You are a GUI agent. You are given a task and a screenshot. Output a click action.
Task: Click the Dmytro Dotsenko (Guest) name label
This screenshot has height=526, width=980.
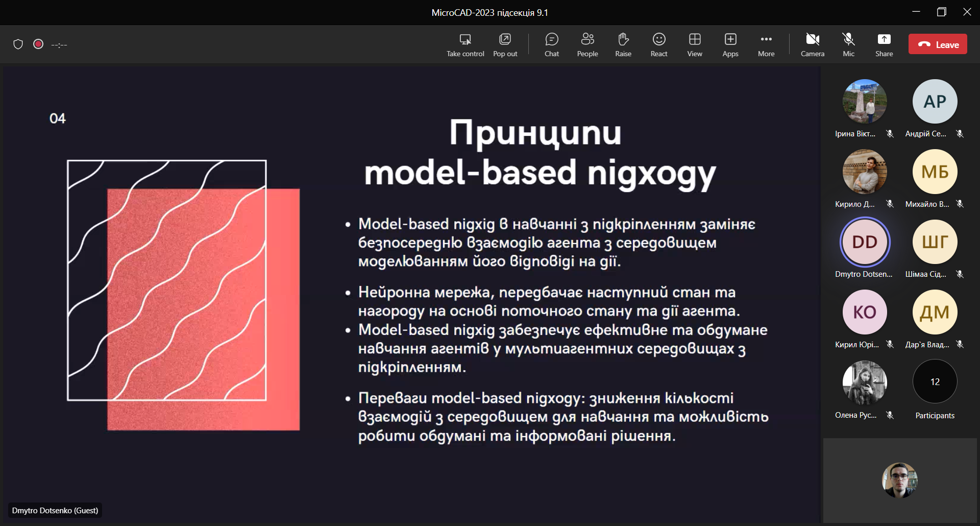point(55,510)
